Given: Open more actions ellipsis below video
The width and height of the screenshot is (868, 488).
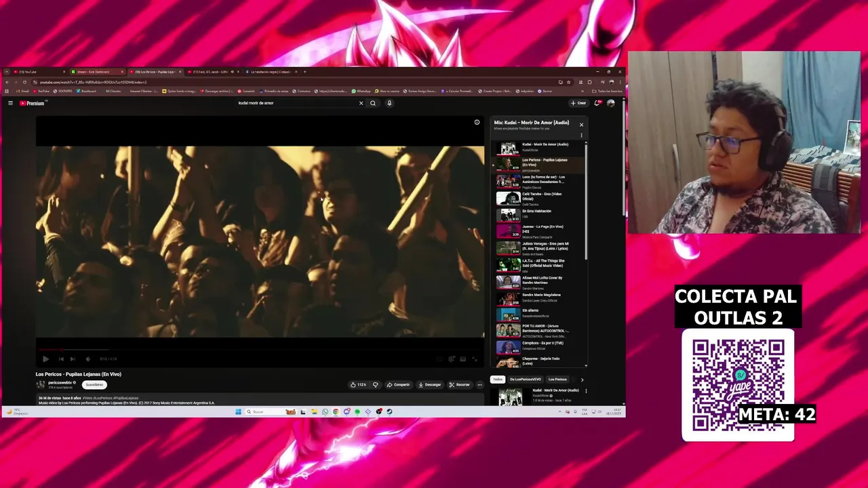Looking at the screenshot, I should [x=479, y=384].
